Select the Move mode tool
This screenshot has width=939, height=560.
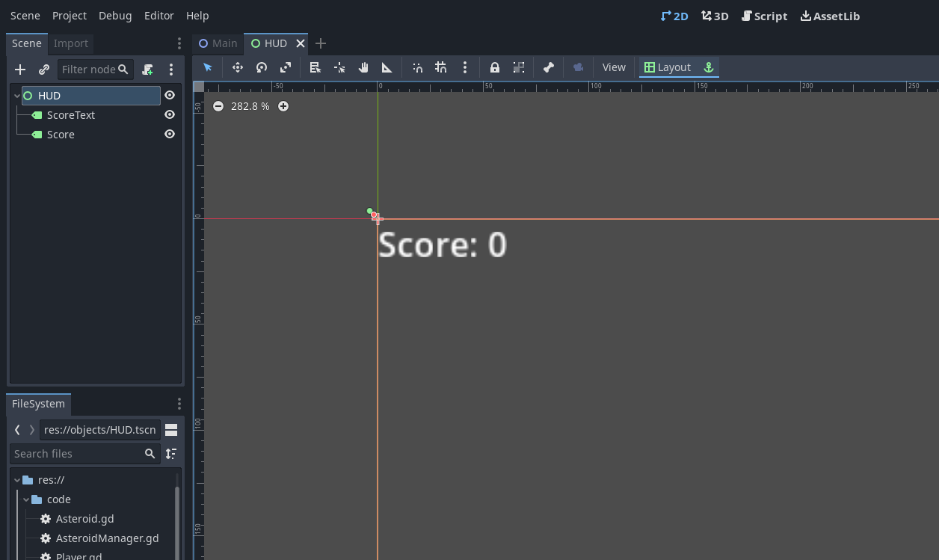[x=238, y=67]
